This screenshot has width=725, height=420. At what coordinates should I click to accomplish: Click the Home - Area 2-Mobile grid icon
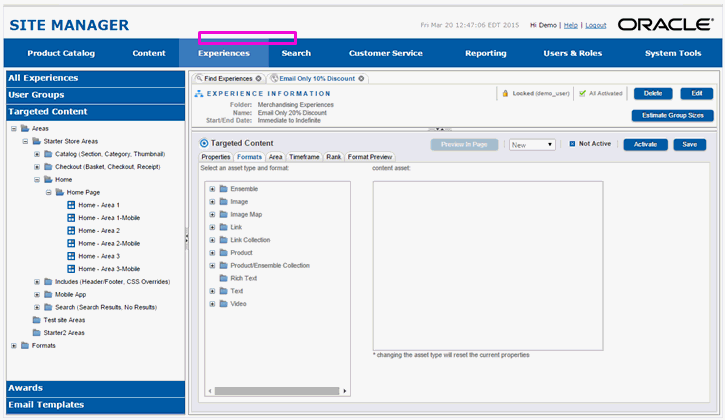tap(71, 243)
